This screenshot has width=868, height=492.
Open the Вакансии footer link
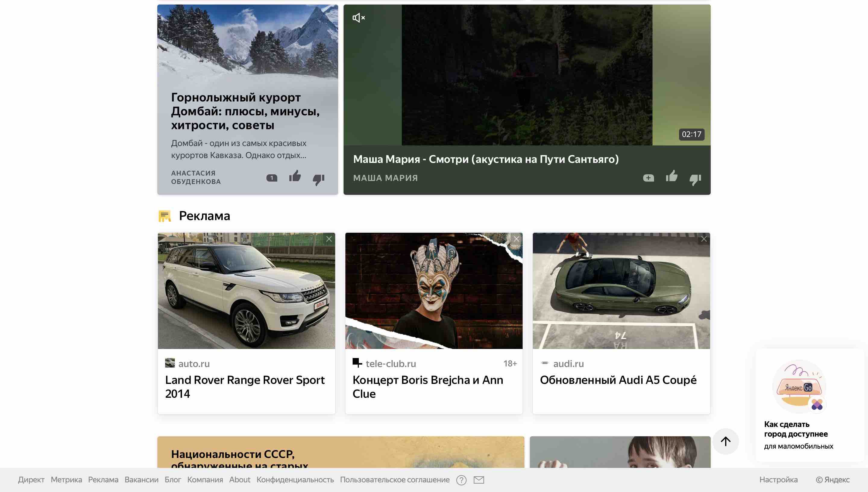[141, 480]
